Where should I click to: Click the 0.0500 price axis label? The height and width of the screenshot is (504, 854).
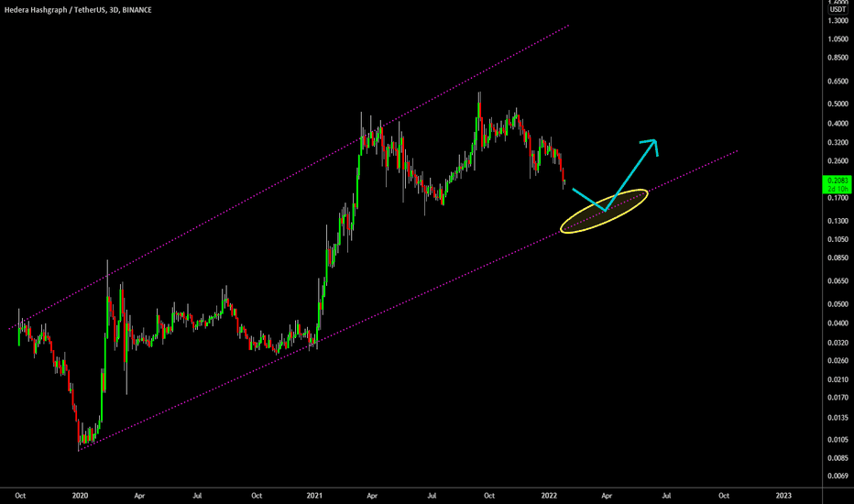click(838, 304)
